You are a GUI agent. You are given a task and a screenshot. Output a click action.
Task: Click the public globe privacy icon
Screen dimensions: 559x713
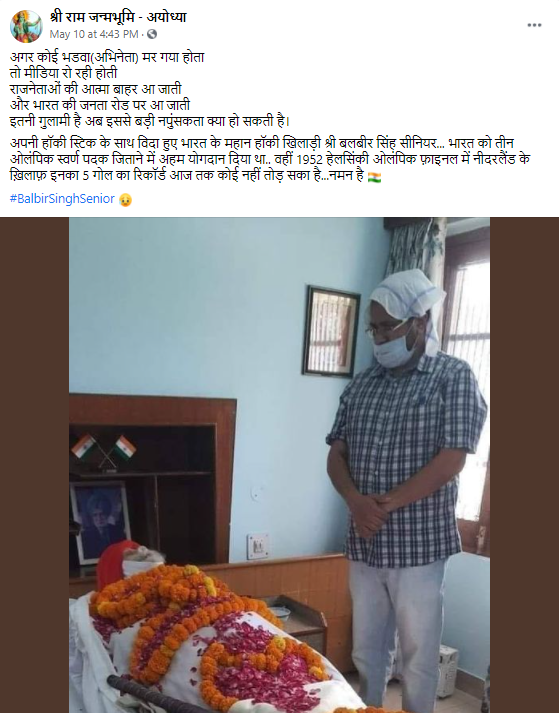(x=152, y=34)
